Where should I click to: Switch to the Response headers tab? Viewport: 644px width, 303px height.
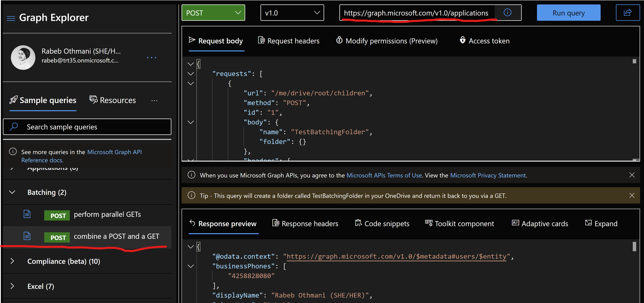(x=305, y=223)
